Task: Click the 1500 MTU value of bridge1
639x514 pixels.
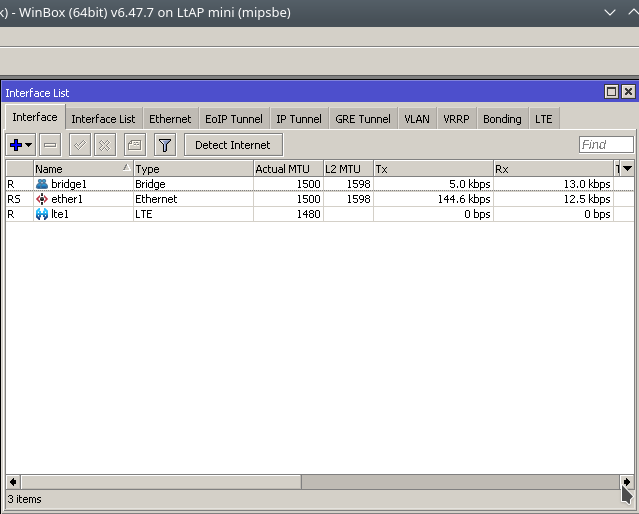Action: [x=308, y=184]
